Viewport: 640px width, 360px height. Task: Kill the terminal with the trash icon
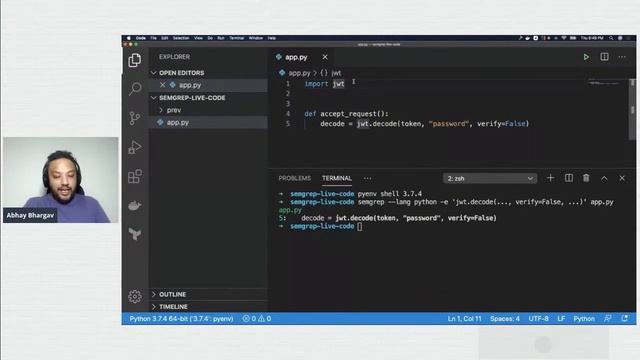pos(586,178)
